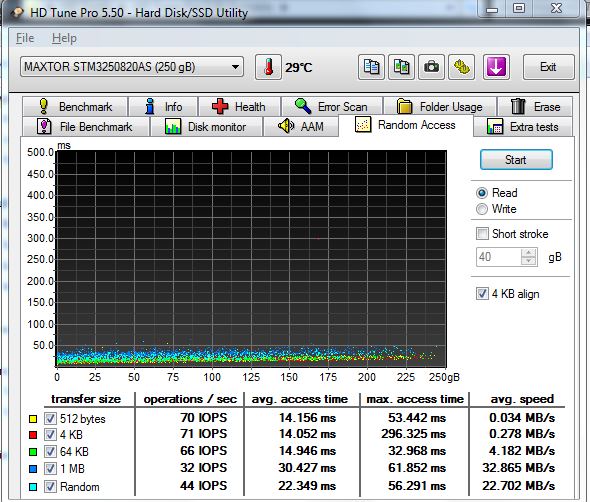Screen dimensions: 590x502
Task: Enable the Short stroke checkbox
Action: pos(482,234)
